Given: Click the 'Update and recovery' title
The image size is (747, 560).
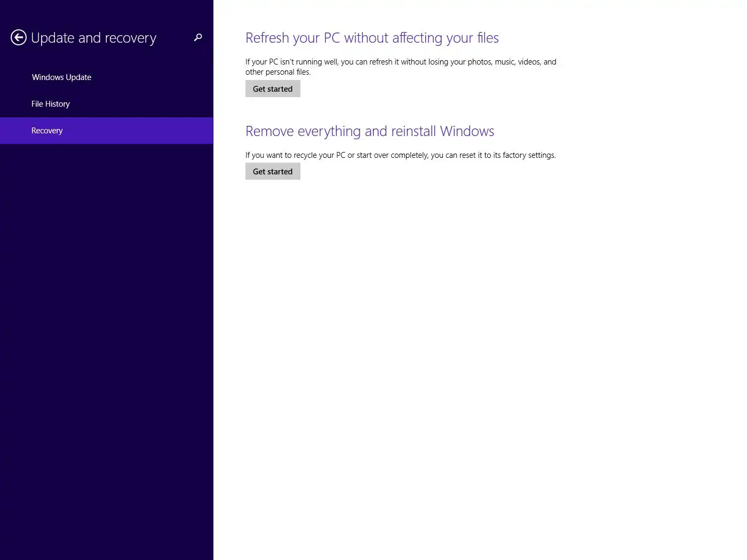Looking at the screenshot, I should pyautogui.click(x=93, y=38).
